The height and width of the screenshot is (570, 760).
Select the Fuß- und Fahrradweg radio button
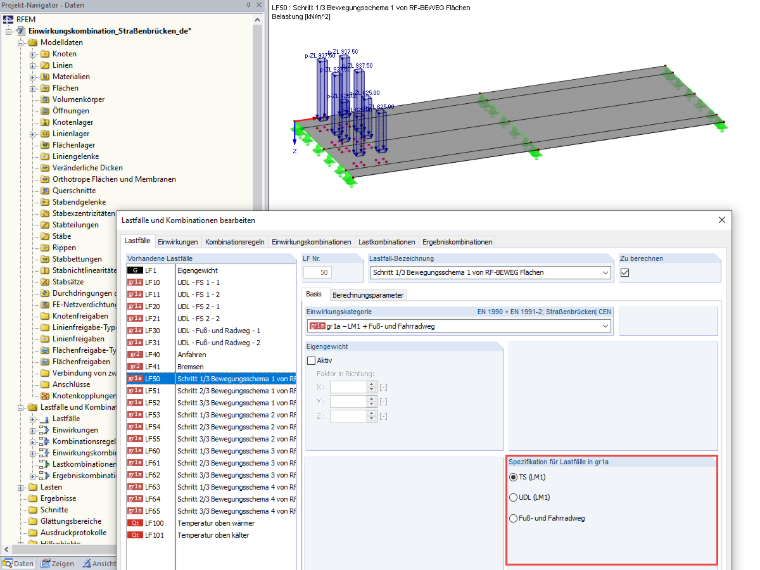tap(513, 518)
